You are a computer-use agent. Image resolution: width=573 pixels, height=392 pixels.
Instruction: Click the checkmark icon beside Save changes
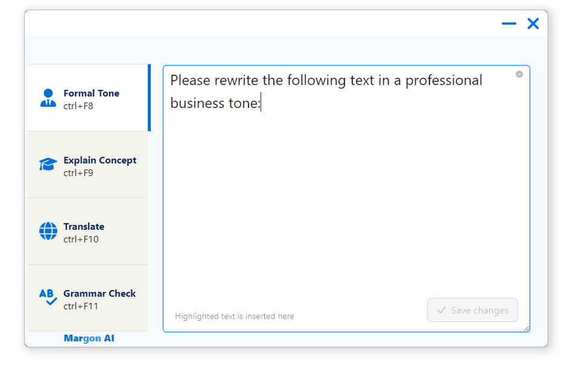point(442,310)
